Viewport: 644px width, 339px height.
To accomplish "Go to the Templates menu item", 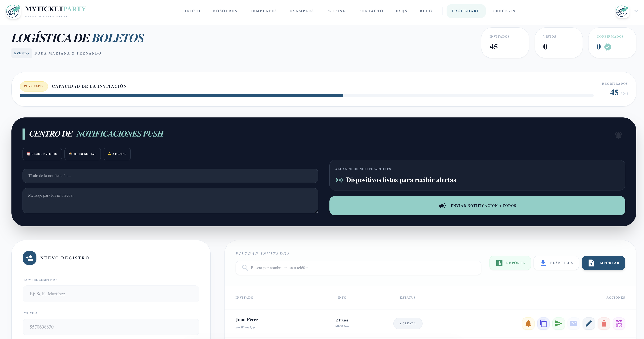I will [263, 11].
